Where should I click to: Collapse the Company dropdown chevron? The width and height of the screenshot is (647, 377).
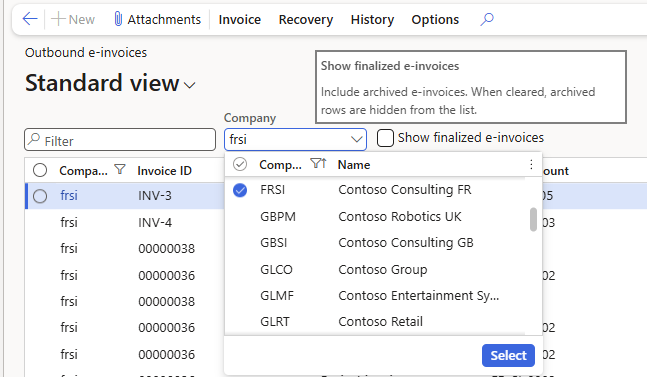coord(357,139)
